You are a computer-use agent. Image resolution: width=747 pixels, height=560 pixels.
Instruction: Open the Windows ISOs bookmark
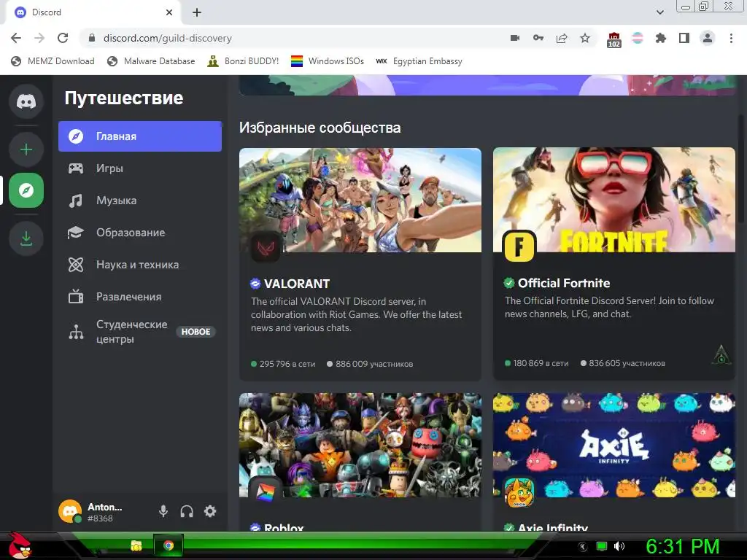click(x=328, y=61)
